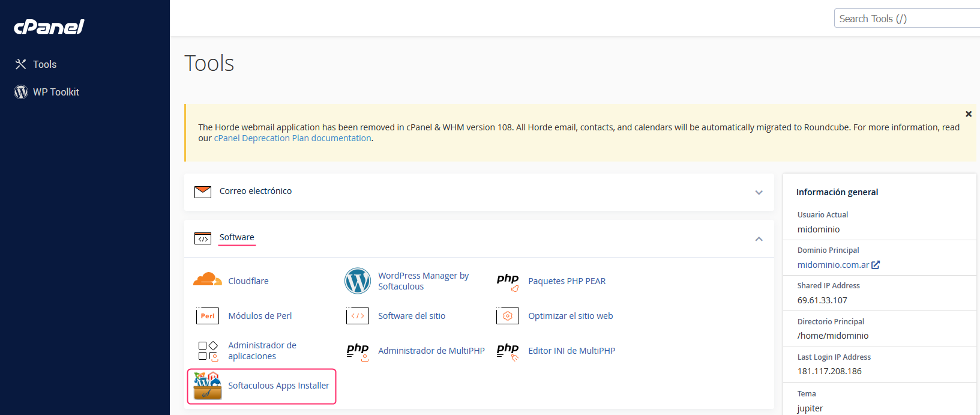Click the Optimizar el sitio web icon
The image size is (980, 415).
pos(508,316)
